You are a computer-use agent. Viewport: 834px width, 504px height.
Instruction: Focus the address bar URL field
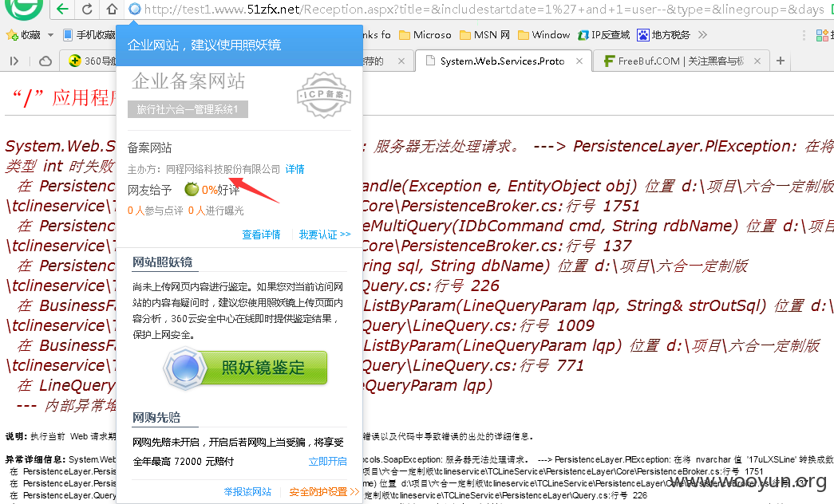484,9
